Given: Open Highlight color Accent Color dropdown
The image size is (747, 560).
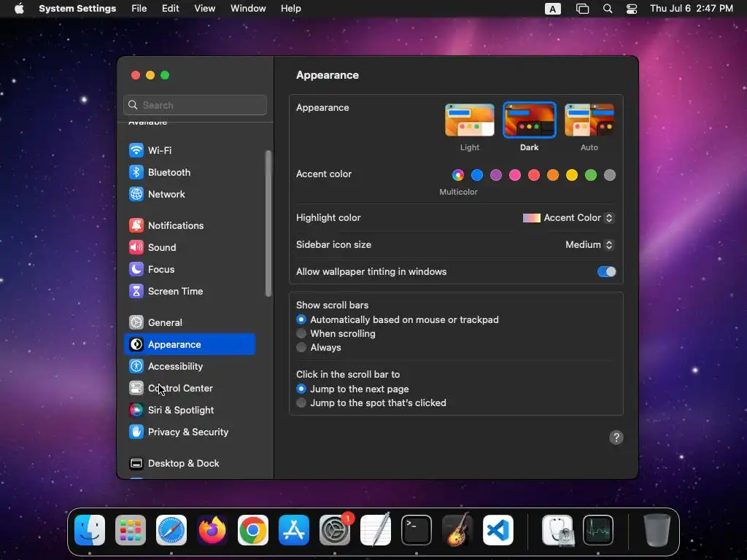Looking at the screenshot, I should (x=568, y=218).
